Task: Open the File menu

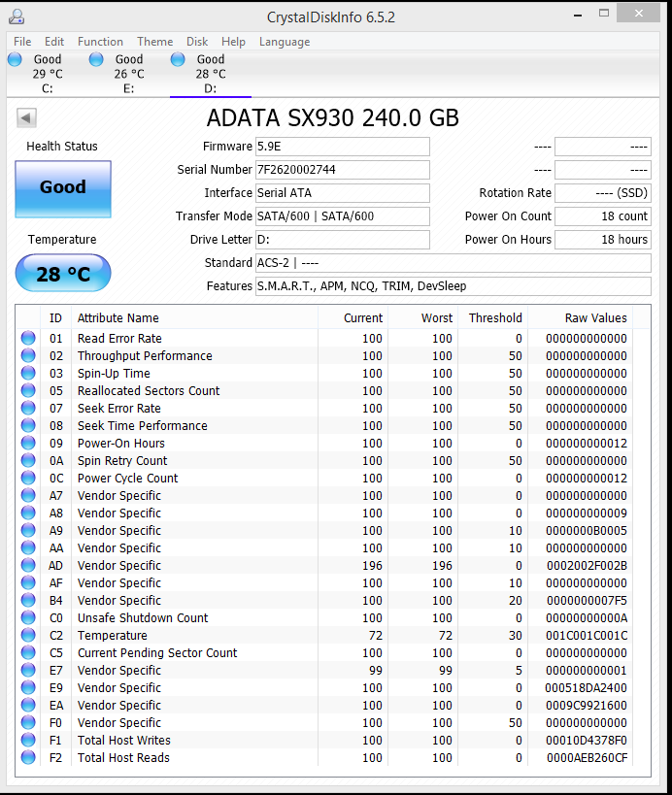Action: 22,42
